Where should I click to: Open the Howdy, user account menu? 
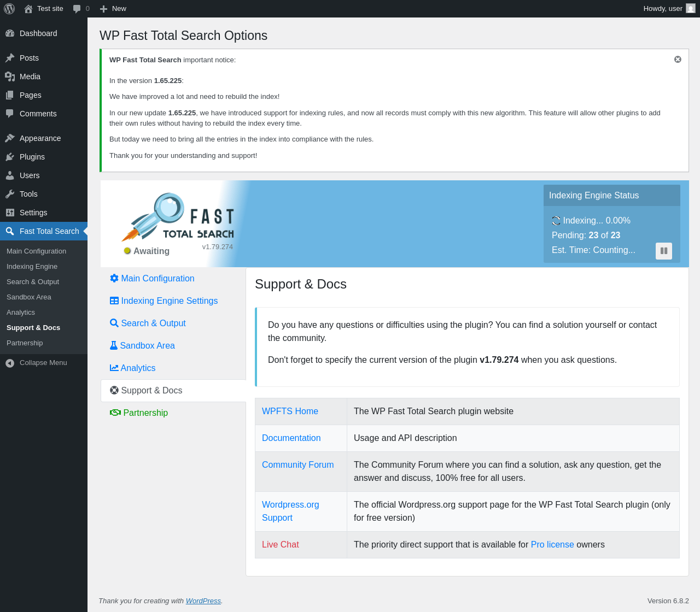point(669,9)
